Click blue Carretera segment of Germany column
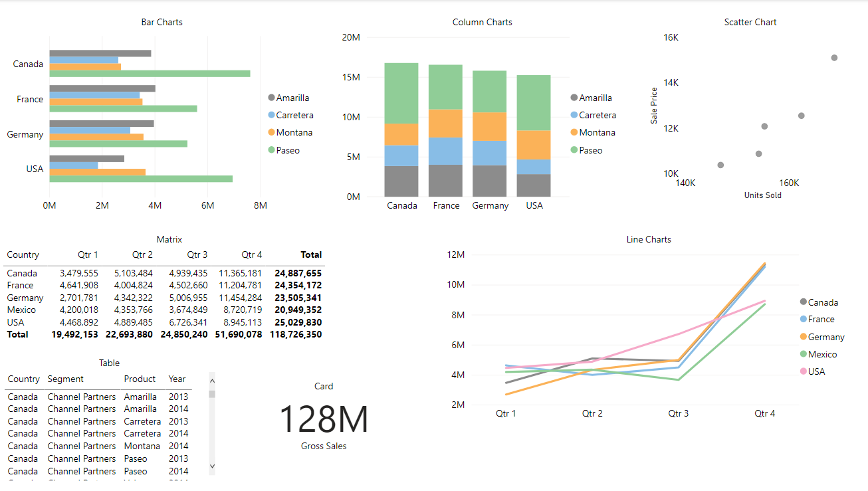868x491 pixels. (489, 153)
